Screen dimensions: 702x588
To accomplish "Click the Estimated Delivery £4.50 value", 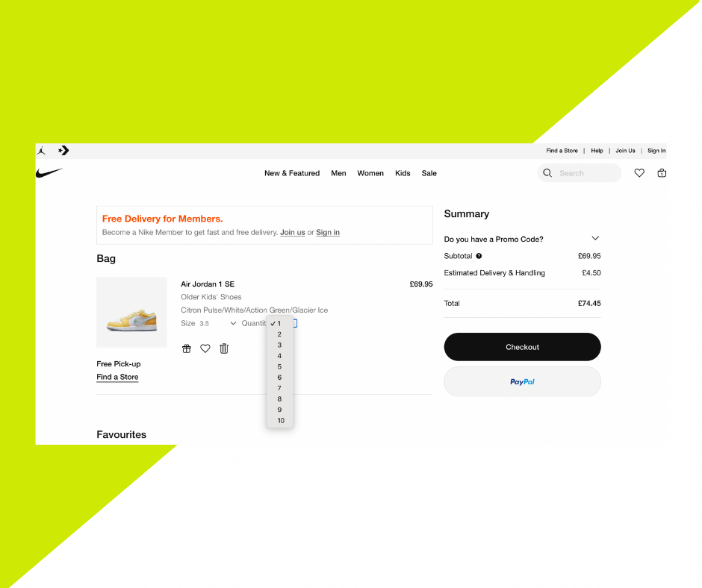I will tap(591, 273).
